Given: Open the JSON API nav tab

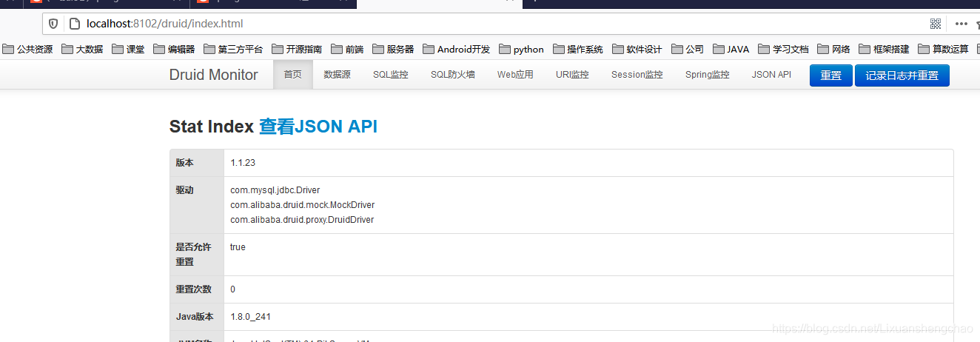Looking at the screenshot, I should (771, 75).
